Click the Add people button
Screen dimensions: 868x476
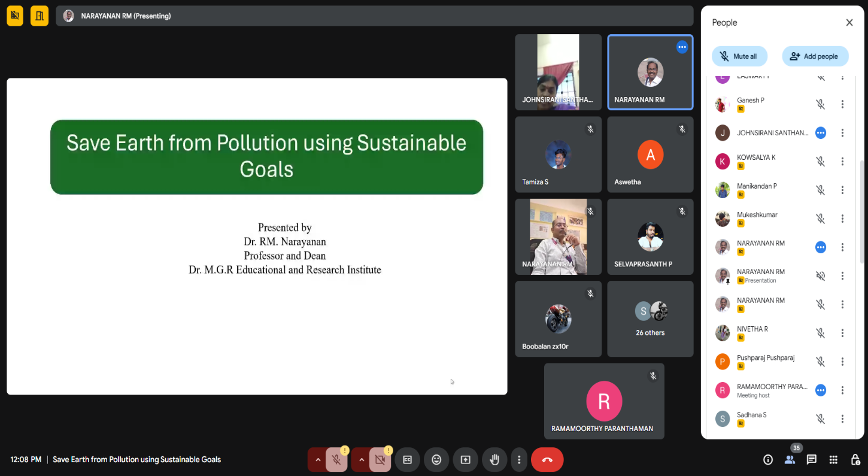(815, 56)
